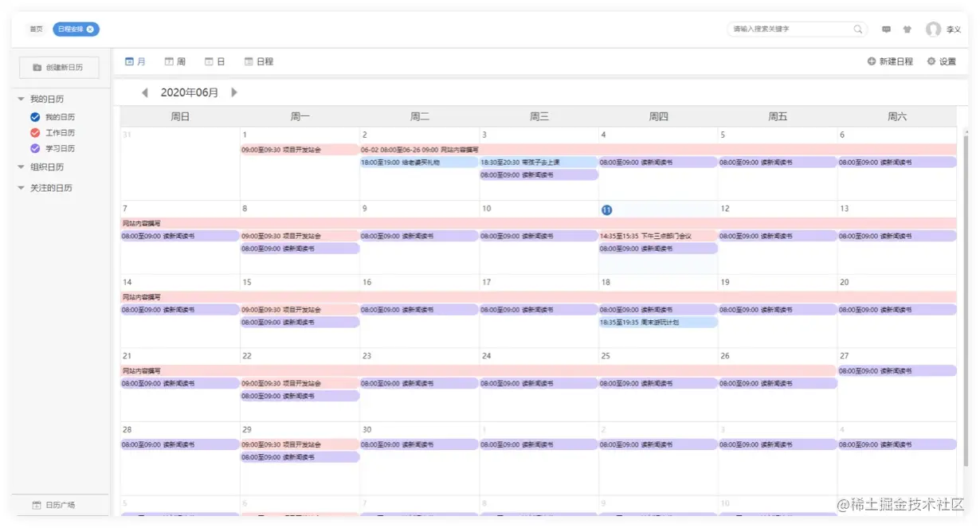980x528 pixels.
Task: Click 新建日程 to add a schedule
Action: click(890, 61)
